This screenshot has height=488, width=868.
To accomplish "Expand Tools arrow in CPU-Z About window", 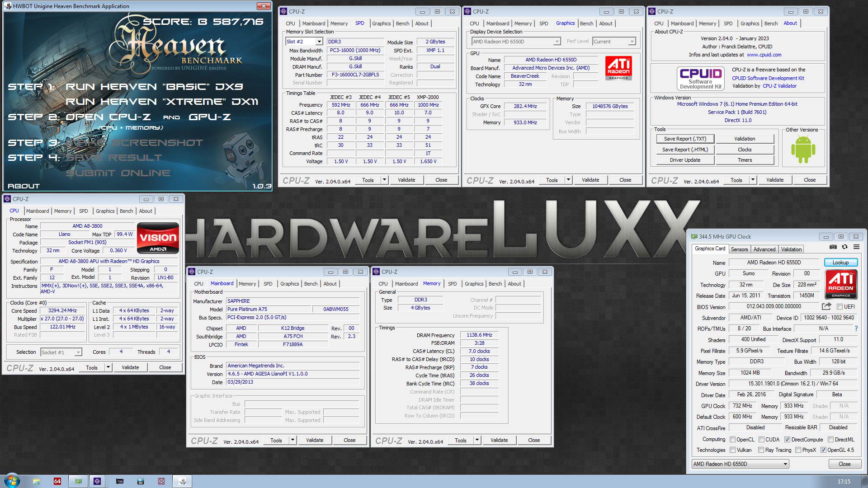I will [x=753, y=180].
